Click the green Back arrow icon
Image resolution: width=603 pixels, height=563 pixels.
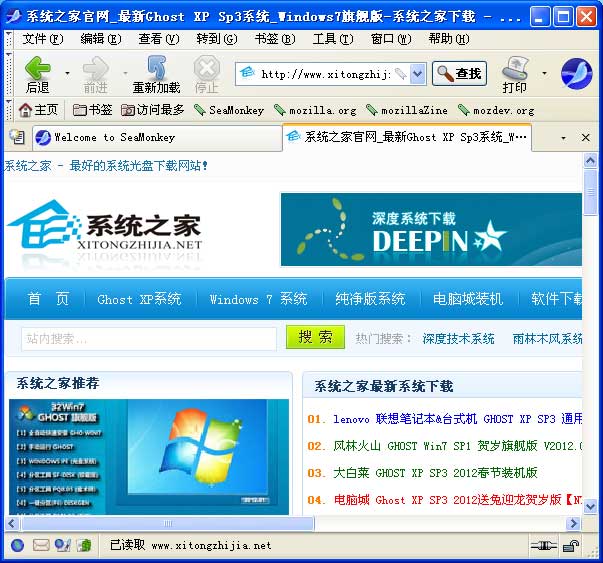click(38, 67)
